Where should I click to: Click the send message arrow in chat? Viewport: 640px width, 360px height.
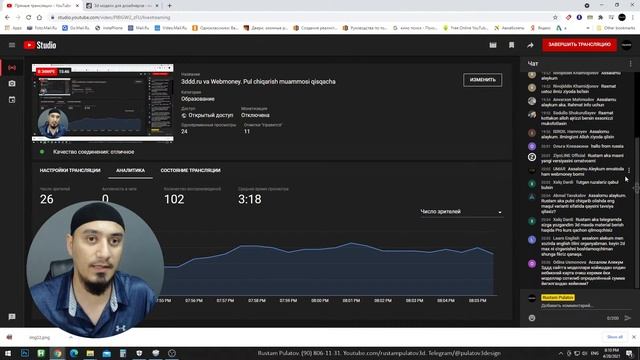click(628, 318)
